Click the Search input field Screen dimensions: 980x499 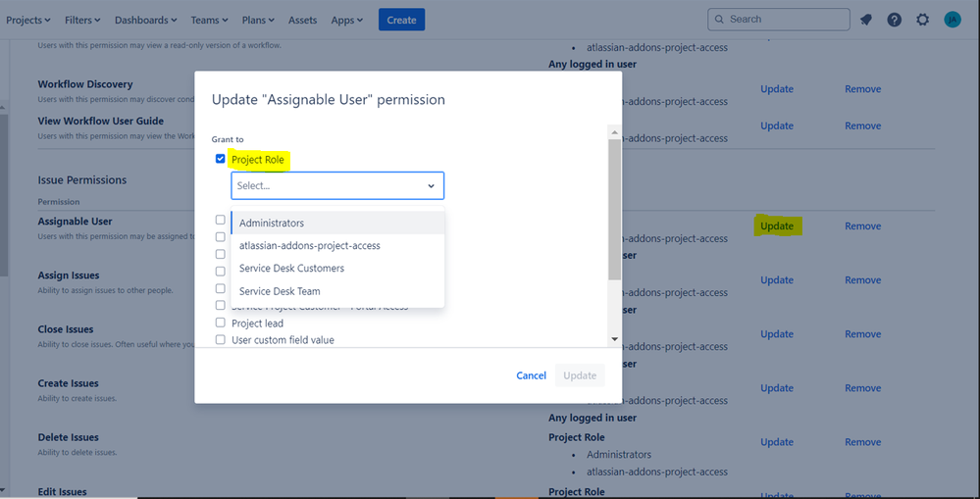(779, 20)
